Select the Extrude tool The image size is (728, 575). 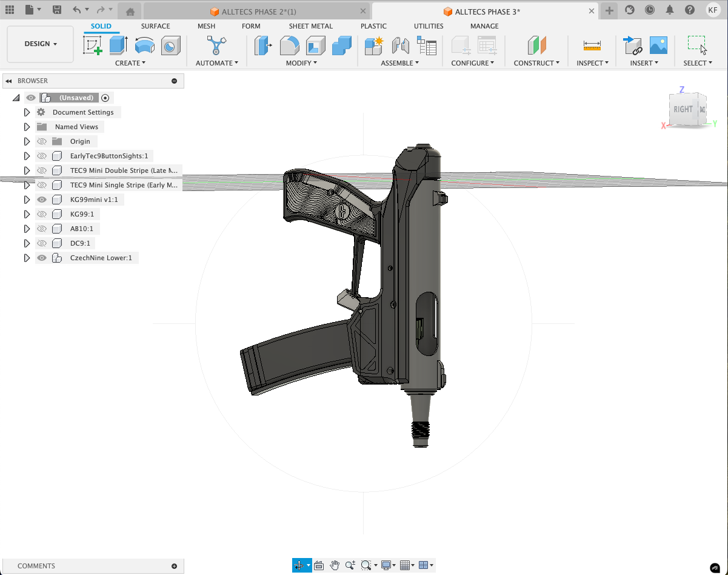pyautogui.click(x=119, y=45)
